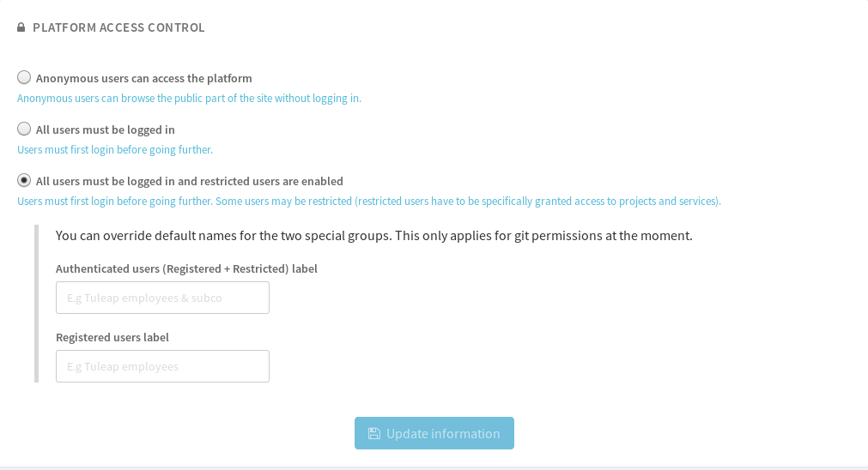Select the restricted users are enabled radio button
This screenshot has width=868, height=470.
pyautogui.click(x=24, y=180)
